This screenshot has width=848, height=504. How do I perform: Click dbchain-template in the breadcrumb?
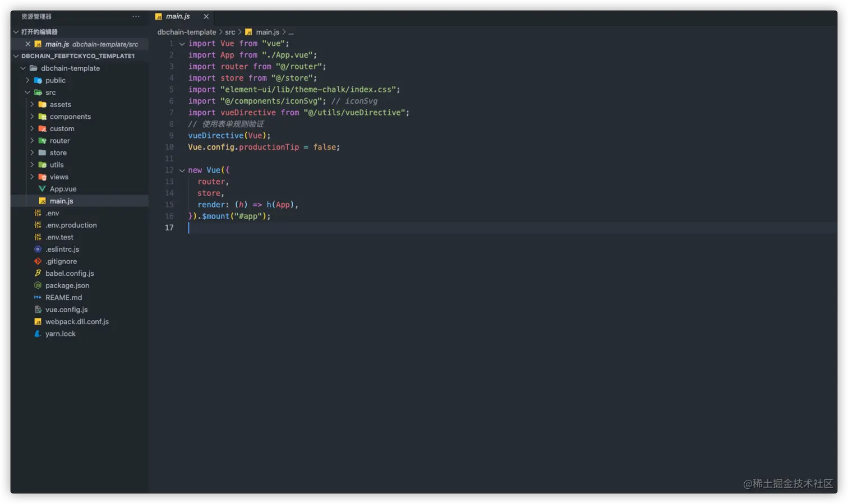187,32
